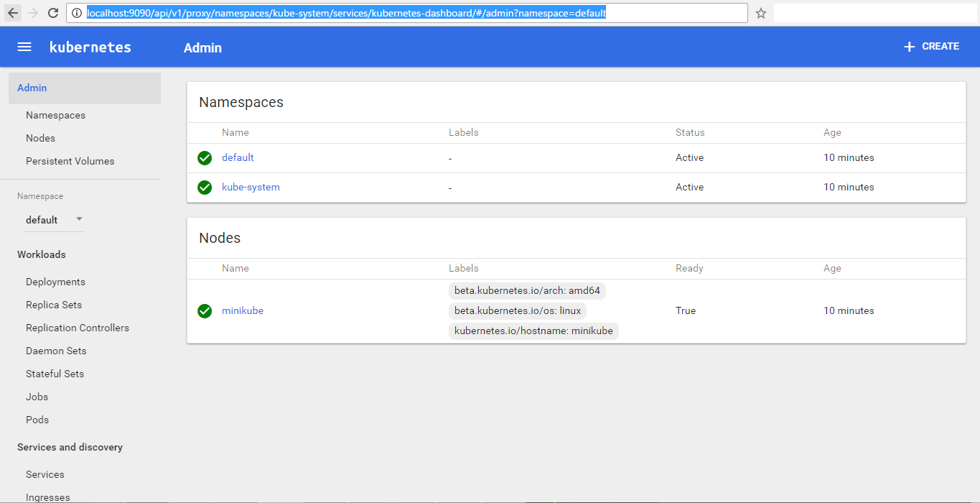Viewport: 980px width, 503px height.
Task: Click the True ready value for minikube
Action: [x=686, y=310]
